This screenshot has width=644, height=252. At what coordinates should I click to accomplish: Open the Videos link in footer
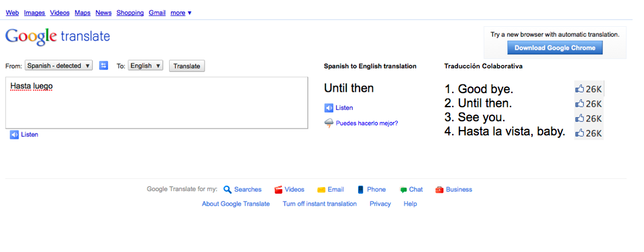pyautogui.click(x=294, y=190)
